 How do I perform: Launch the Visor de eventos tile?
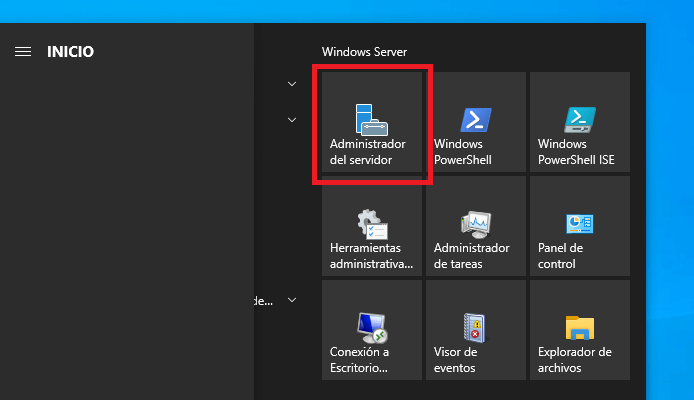(x=476, y=330)
